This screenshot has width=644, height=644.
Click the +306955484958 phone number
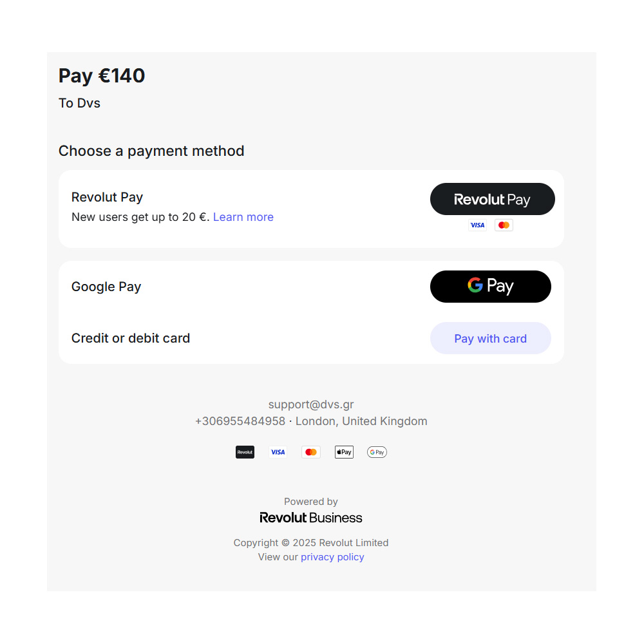(240, 421)
